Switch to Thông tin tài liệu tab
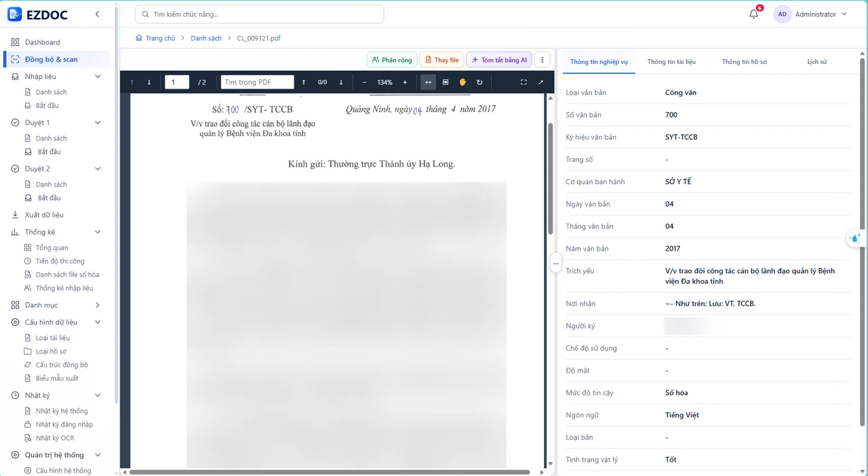 click(x=671, y=62)
